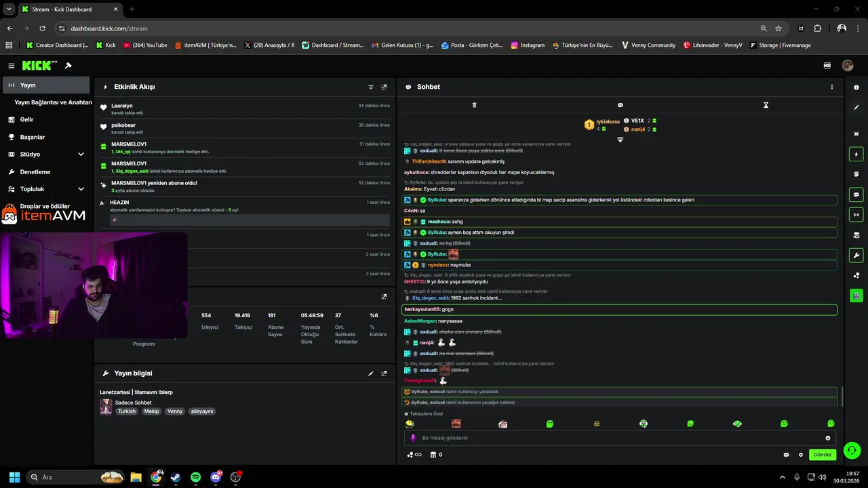Open the filter icon in Etkinlik Akışı panel

click(x=371, y=87)
